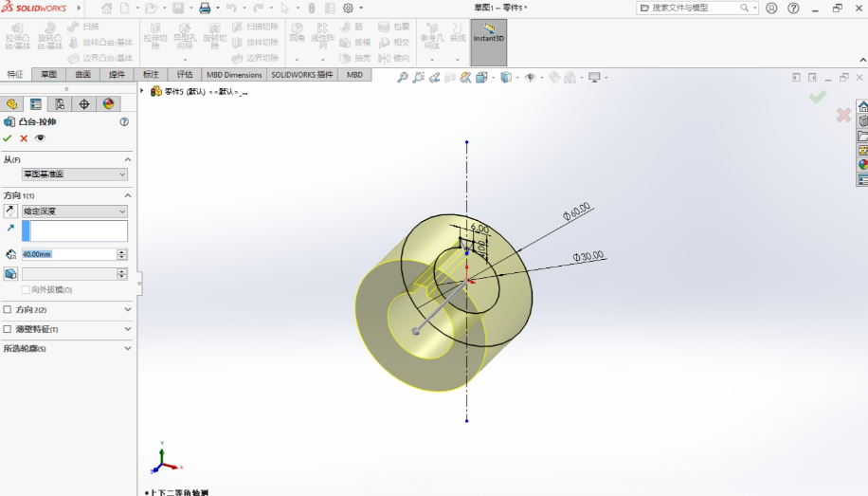The width and height of the screenshot is (868, 496).
Task: Click the search files and models box
Action: 696,8
